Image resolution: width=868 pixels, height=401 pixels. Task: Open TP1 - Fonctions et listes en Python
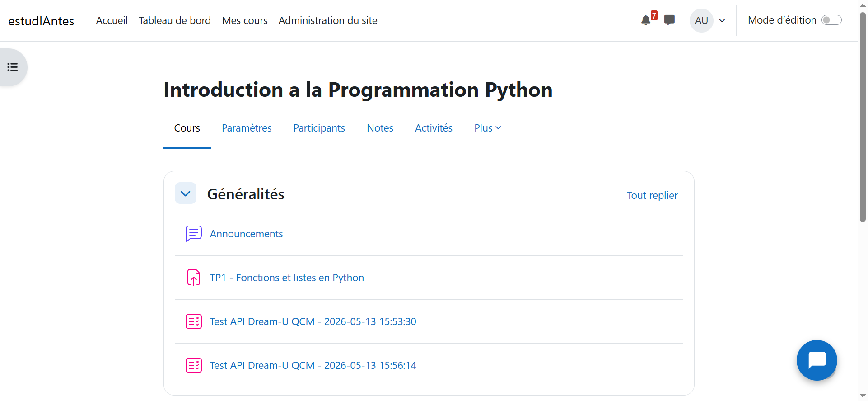pyautogui.click(x=287, y=278)
